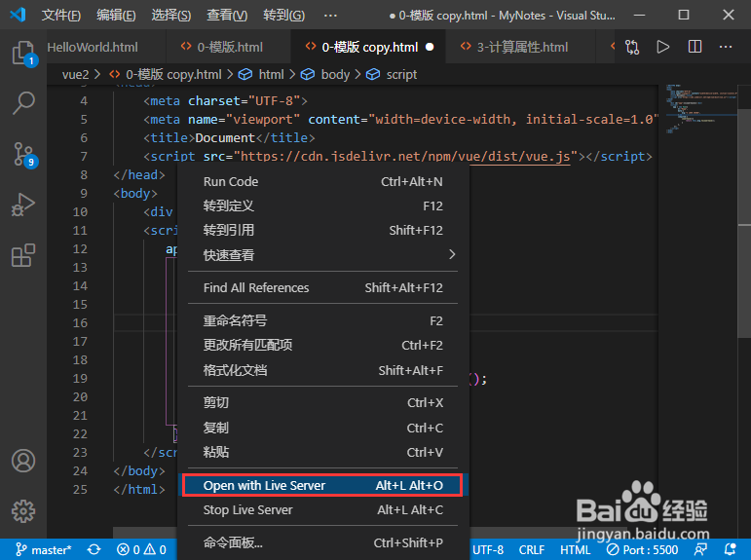Open the 查看(V) menu
This screenshot has height=560, width=751.
tap(227, 16)
